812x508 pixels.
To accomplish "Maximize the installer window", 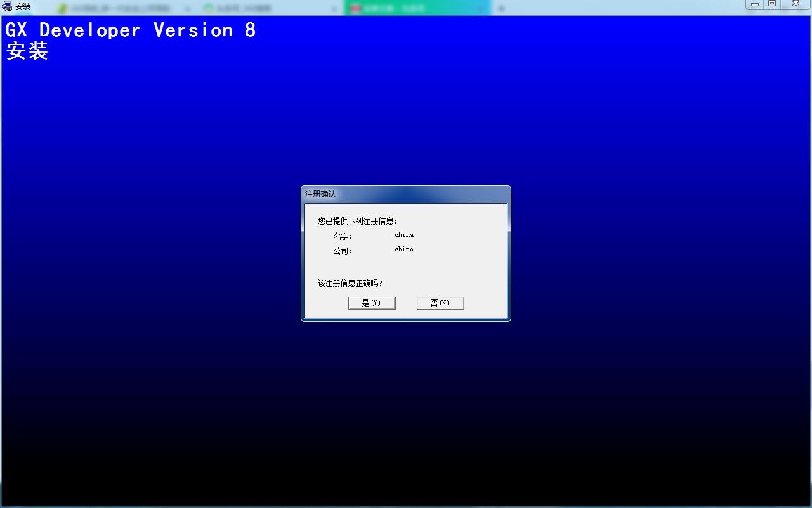I will tap(772, 4).
